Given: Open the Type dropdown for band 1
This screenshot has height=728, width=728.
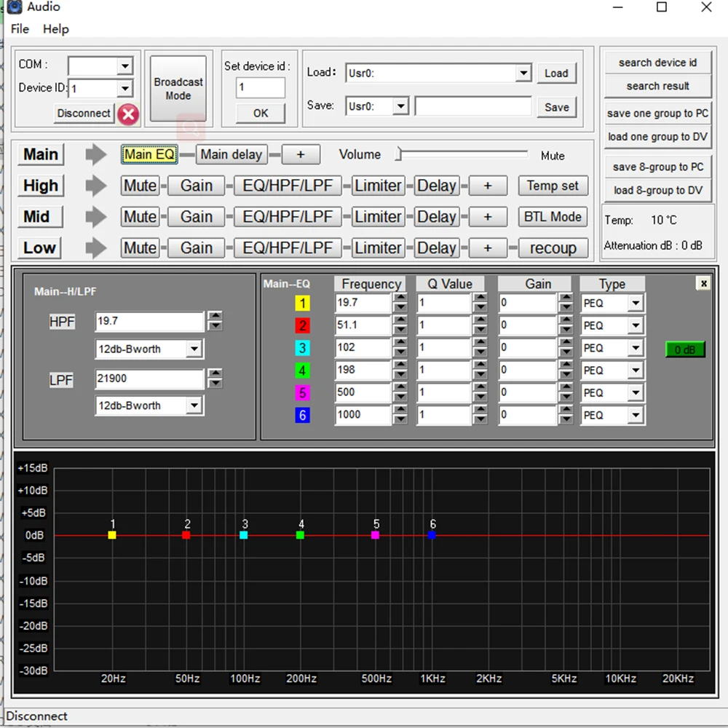Looking at the screenshot, I should (636, 304).
